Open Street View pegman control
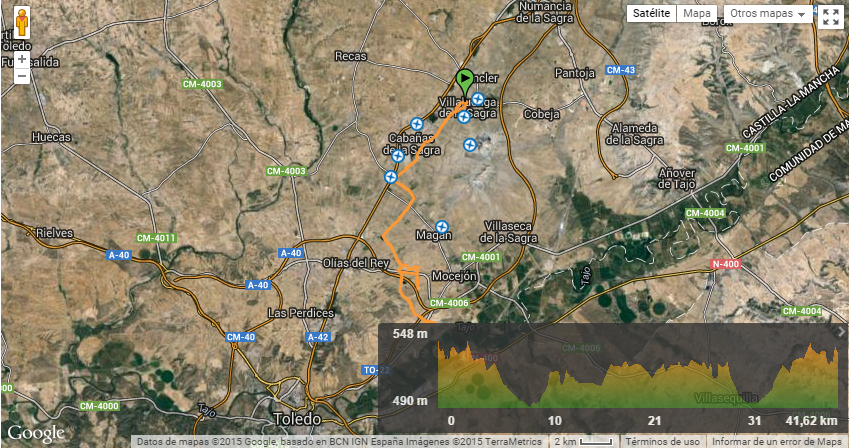 [x=22, y=23]
